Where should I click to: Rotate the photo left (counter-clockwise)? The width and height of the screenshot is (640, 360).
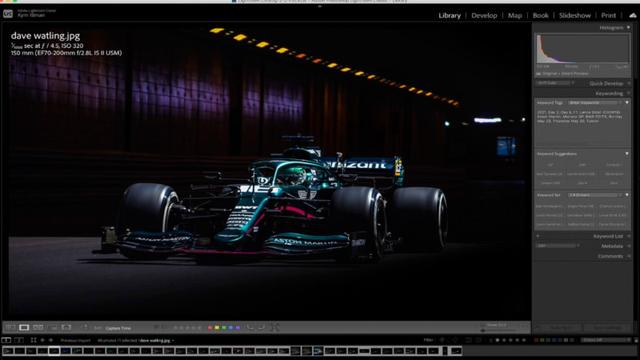coord(250,327)
